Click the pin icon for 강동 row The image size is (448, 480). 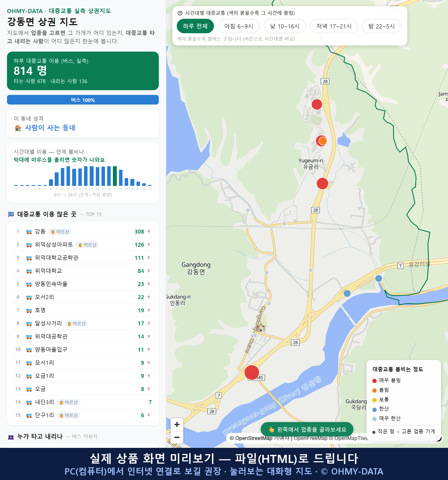pos(149,232)
